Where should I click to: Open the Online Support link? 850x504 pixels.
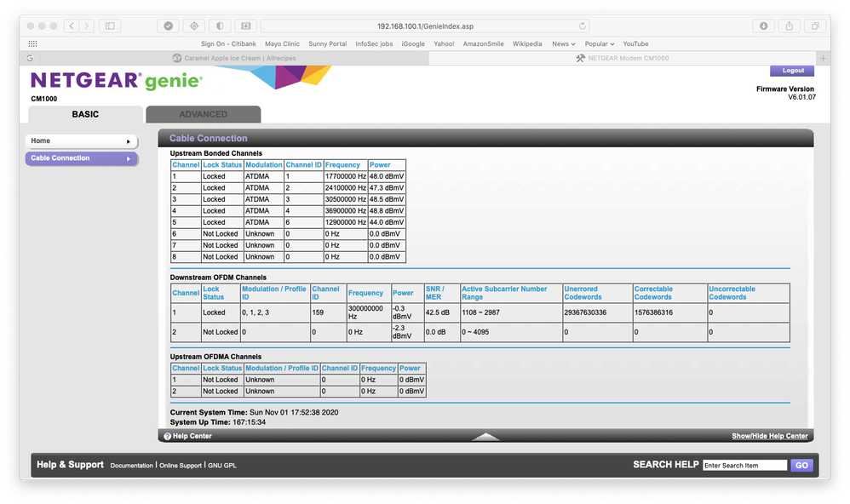point(181,466)
